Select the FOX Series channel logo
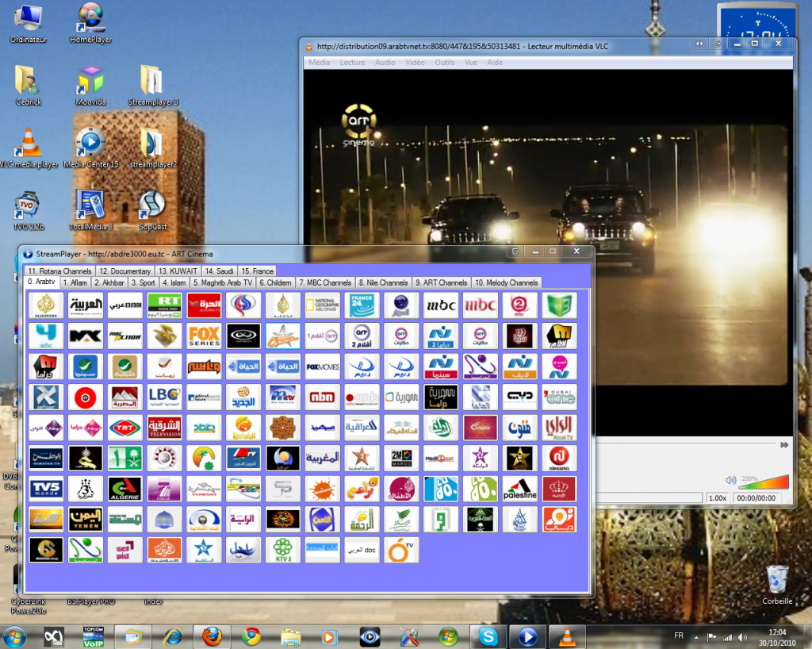The width and height of the screenshot is (812, 649). (x=204, y=336)
